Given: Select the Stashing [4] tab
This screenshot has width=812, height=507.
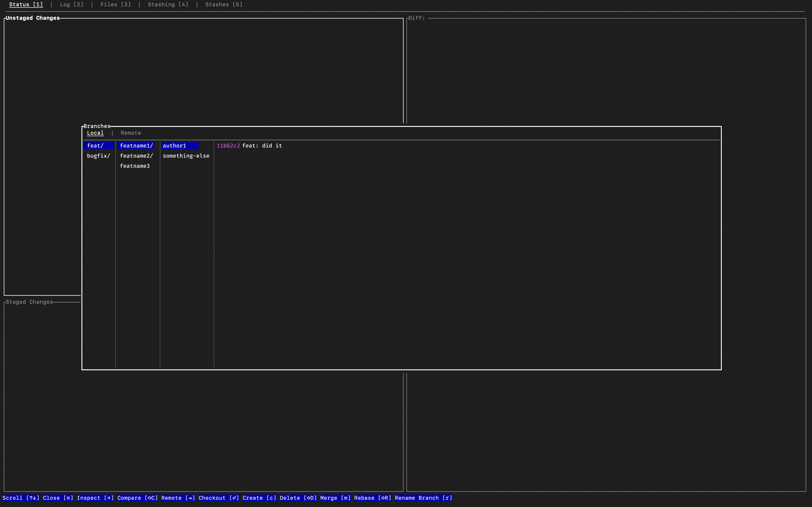Looking at the screenshot, I should (168, 4).
